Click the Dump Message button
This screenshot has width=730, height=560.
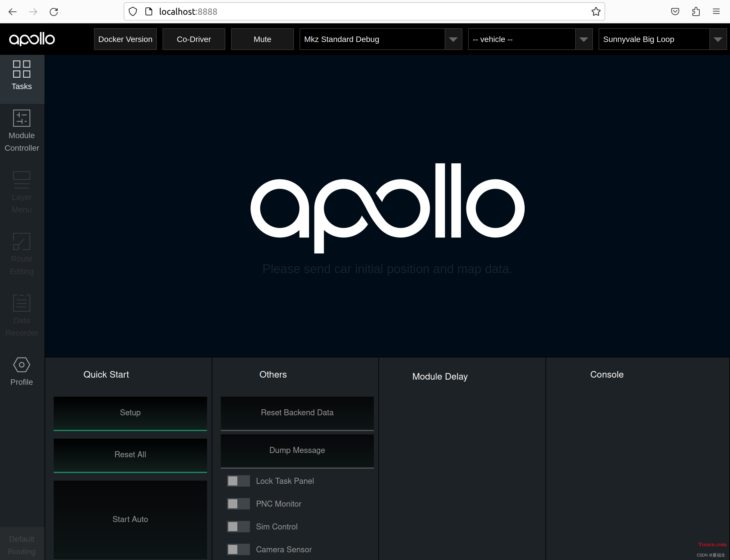[297, 451]
